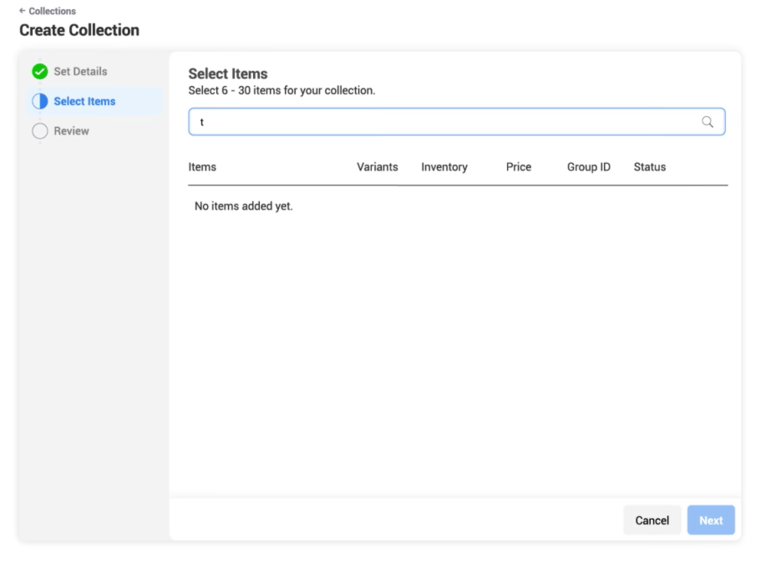Select the Select Items step in sidebar
Viewport: 759px width, 565px height.
(x=84, y=102)
